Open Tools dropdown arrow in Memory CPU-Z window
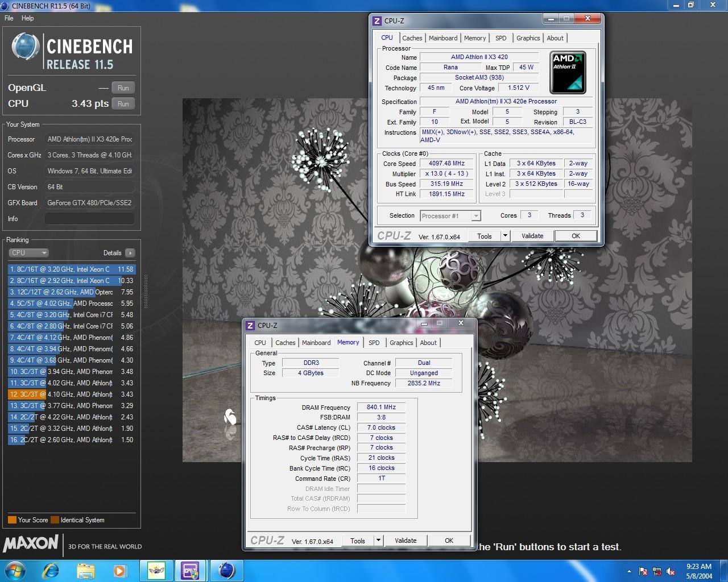This screenshot has width=728, height=582. 378,541
